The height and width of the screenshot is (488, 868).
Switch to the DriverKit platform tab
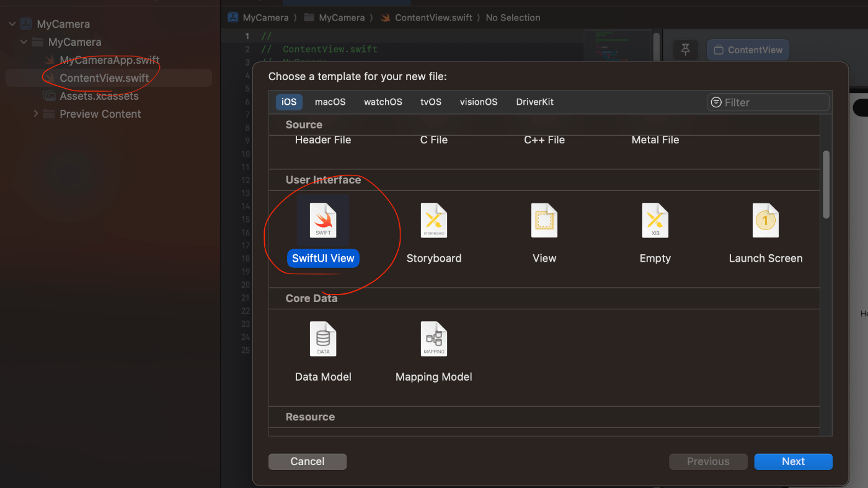click(x=535, y=102)
